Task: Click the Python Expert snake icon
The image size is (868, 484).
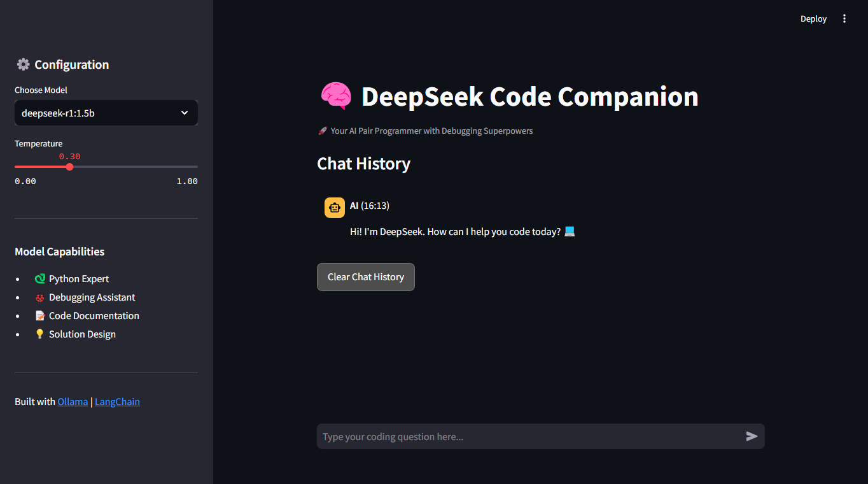Action: tap(40, 279)
